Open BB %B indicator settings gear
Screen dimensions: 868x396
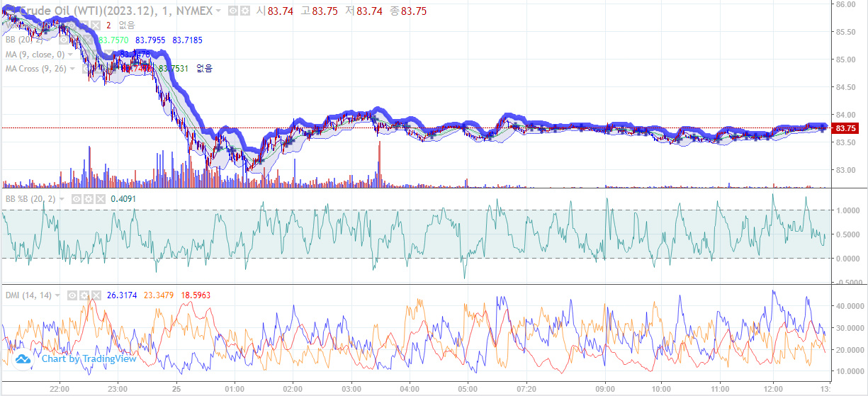[x=88, y=199]
